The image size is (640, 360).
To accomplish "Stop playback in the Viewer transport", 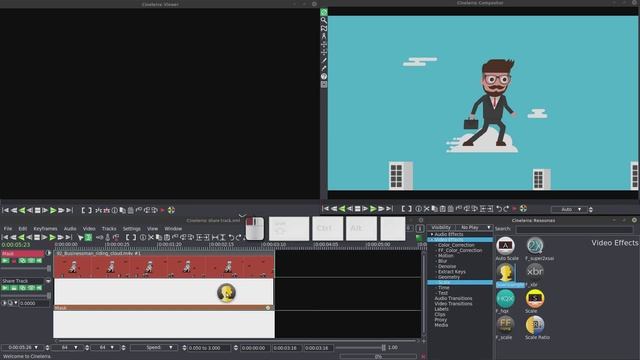I will pos(38,210).
